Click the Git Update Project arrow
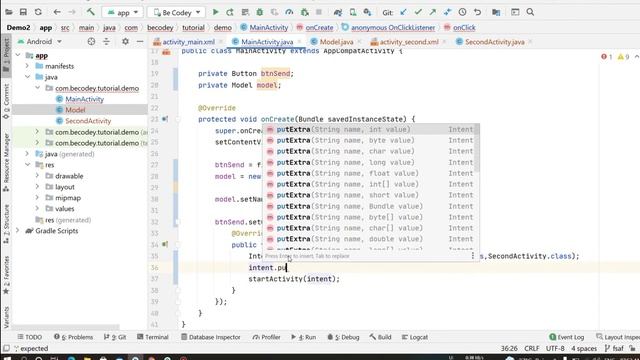Image resolution: width=640 pixels, height=360 pixels. click(403, 12)
